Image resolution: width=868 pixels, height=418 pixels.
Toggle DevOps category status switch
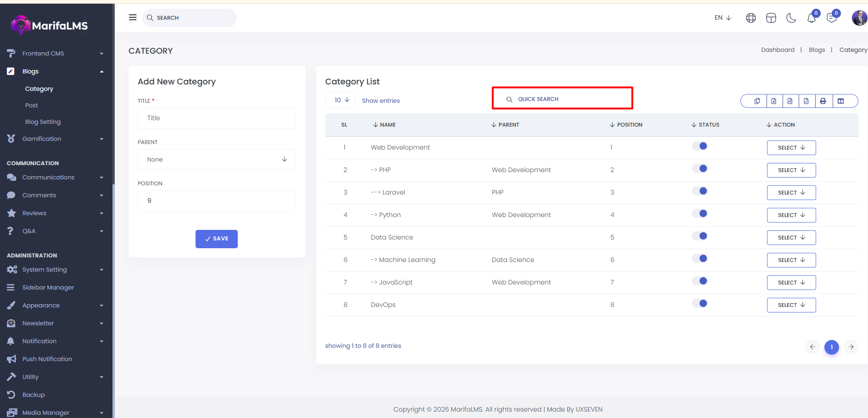(x=700, y=304)
